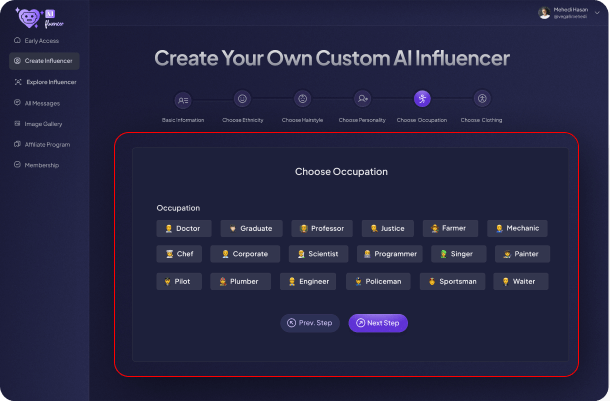610x401 pixels.
Task: Click the Choose Personality step icon
Action: (x=363, y=99)
